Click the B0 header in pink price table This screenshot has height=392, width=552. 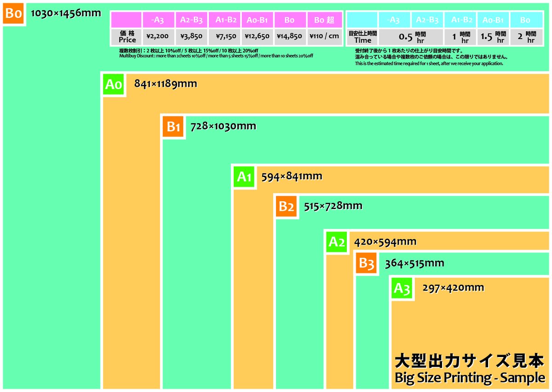(x=290, y=20)
